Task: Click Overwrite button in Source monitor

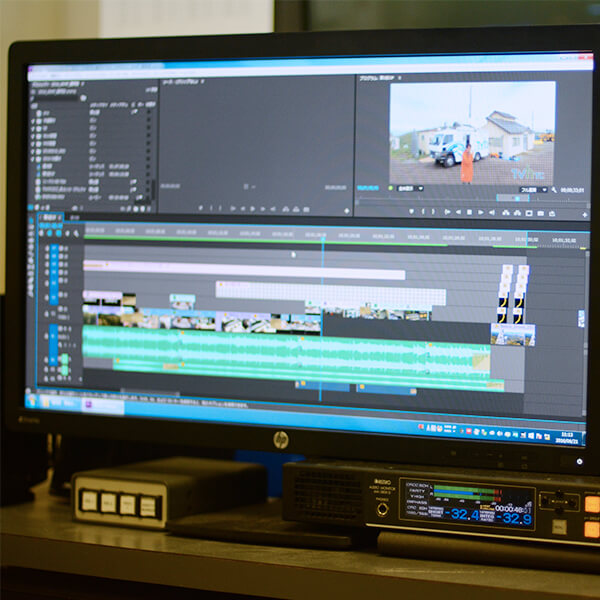Action: 296,209
